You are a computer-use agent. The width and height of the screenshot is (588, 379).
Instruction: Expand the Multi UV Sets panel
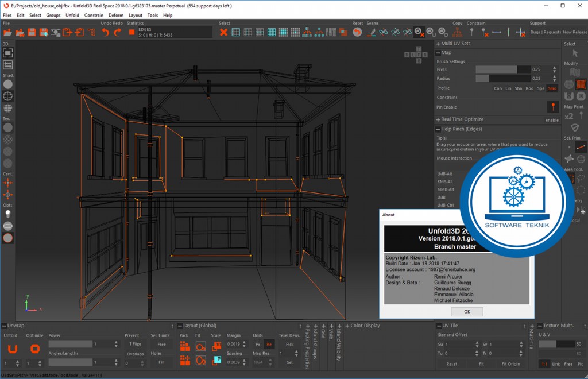pos(438,44)
